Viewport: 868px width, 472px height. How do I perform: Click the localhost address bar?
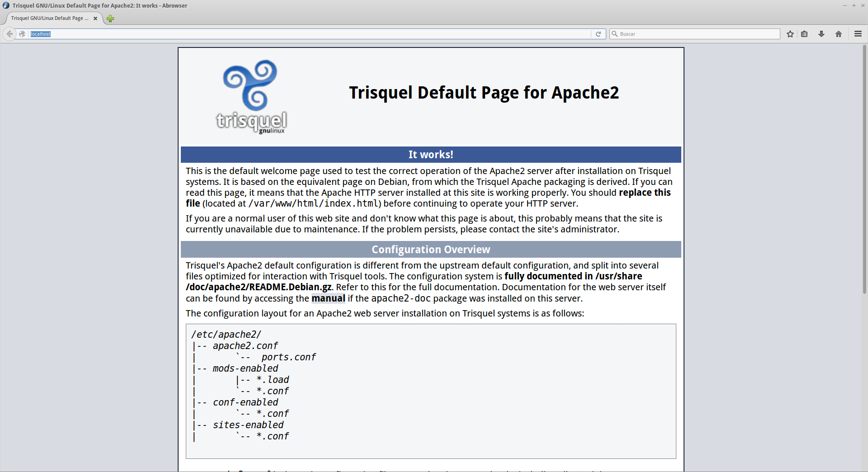click(307, 34)
